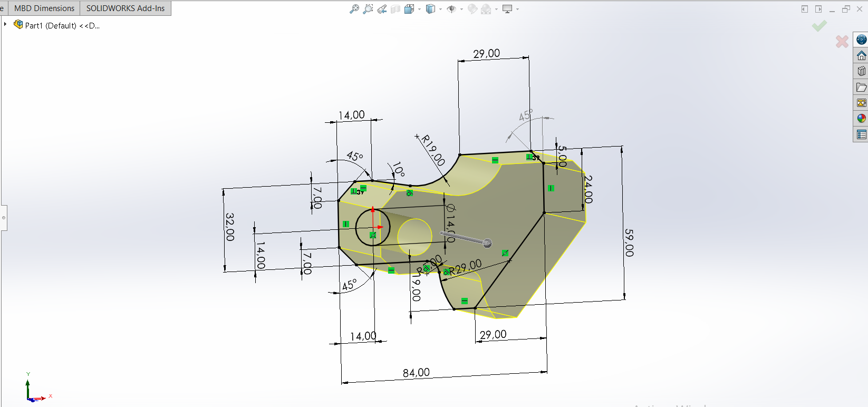Open the File Explorer task pane

click(861, 87)
